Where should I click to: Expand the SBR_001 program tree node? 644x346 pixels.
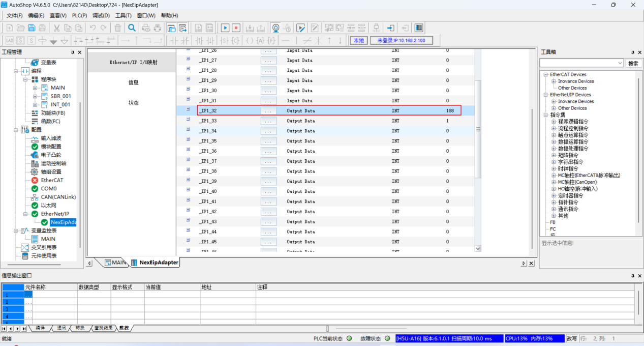click(x=35, y=96)
